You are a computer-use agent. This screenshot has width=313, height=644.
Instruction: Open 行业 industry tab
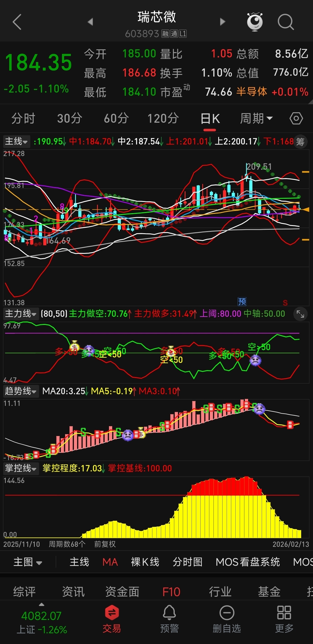[220, 592]
